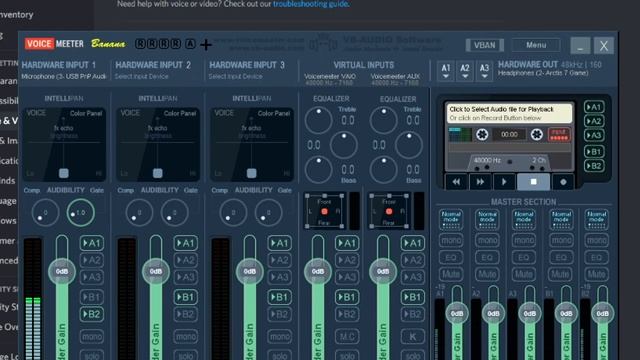
Task: Open the A2 hardware out device dropdown
Action: click(x=465, y=71)
